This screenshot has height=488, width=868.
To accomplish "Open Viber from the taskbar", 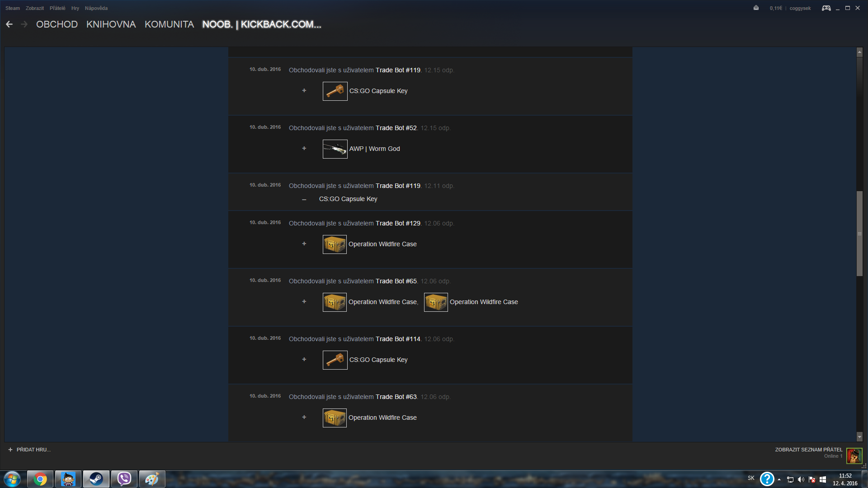I will click(x=124, y=479).
